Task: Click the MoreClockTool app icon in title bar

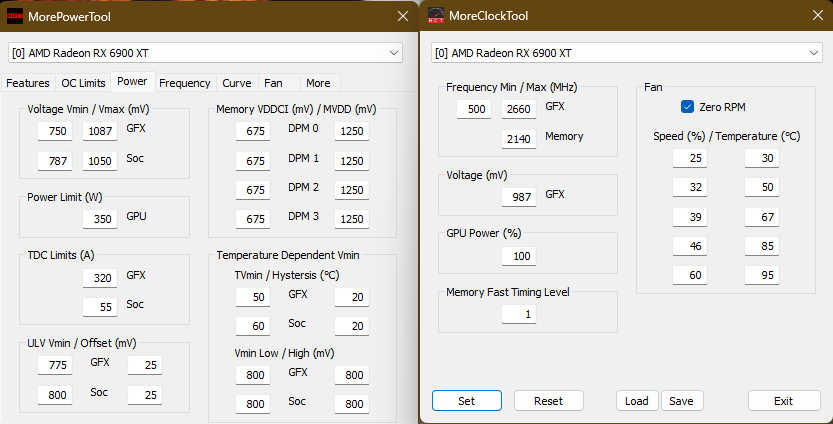Action: point(436,15)
